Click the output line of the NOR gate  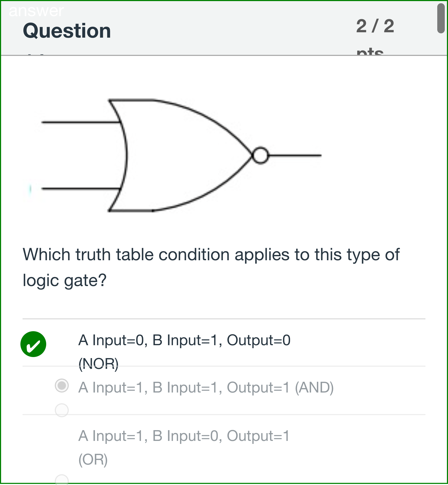(295, 155)
